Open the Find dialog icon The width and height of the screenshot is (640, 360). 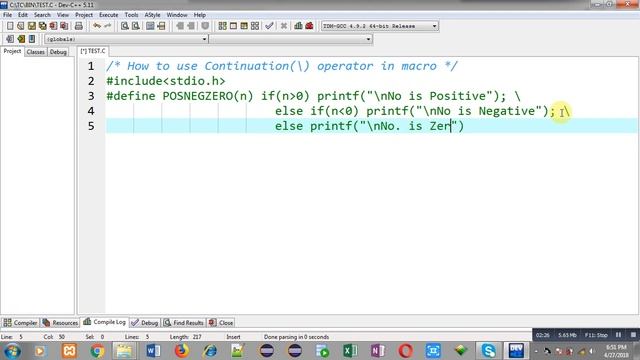[x=124, y=26]
